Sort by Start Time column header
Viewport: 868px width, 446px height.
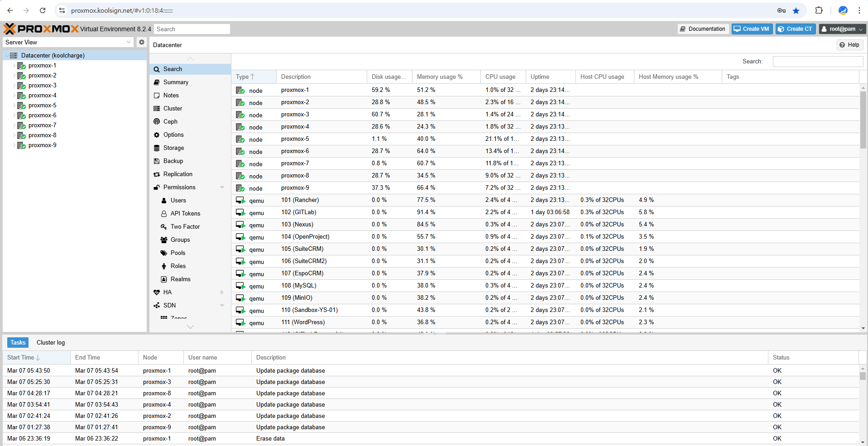coord(37,358)
